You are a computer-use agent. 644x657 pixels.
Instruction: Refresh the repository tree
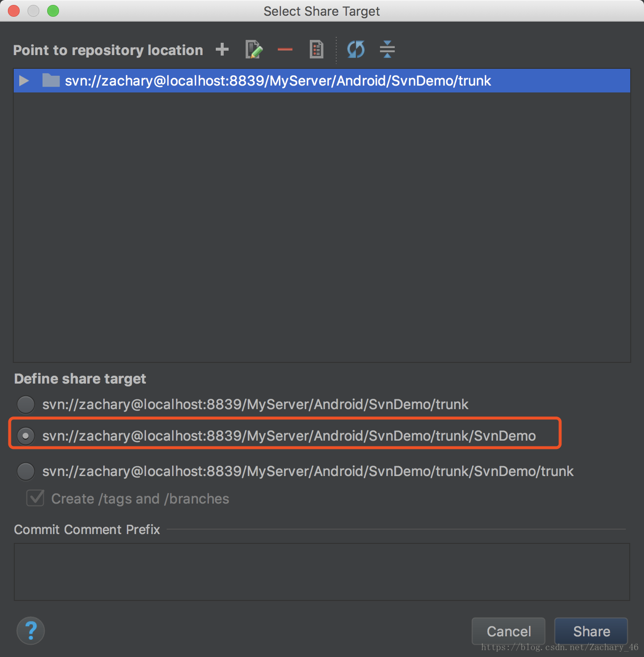(x=356, y=49)
